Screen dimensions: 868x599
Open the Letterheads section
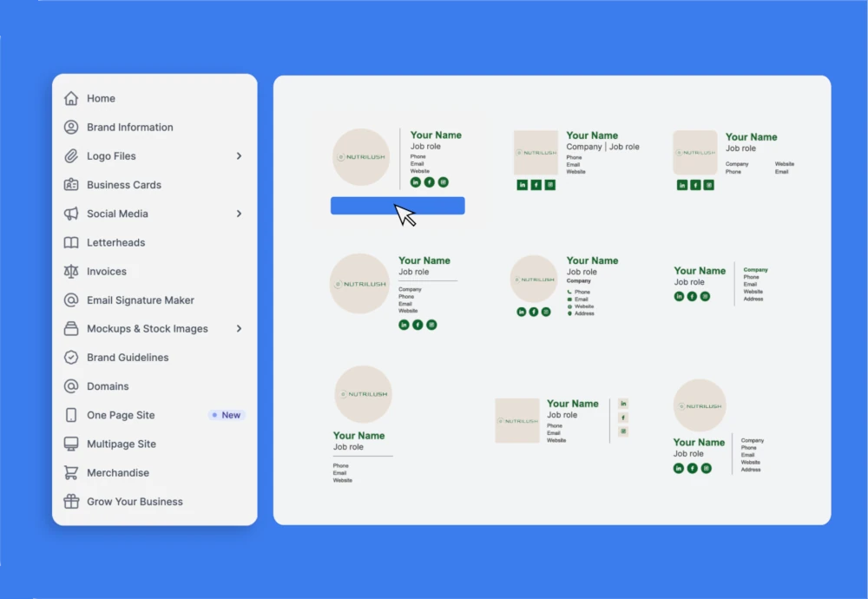(115, 243)
